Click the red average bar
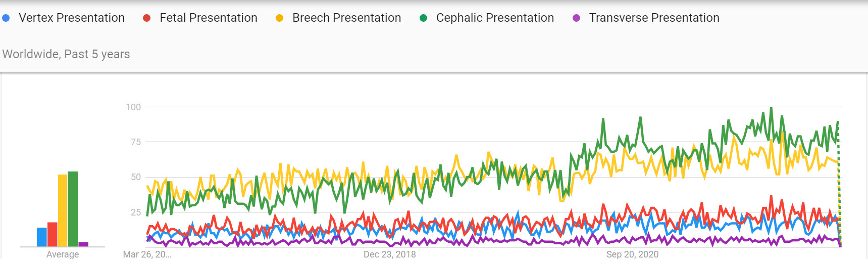This screenshot has width=868, height=259. pos(53,235)
